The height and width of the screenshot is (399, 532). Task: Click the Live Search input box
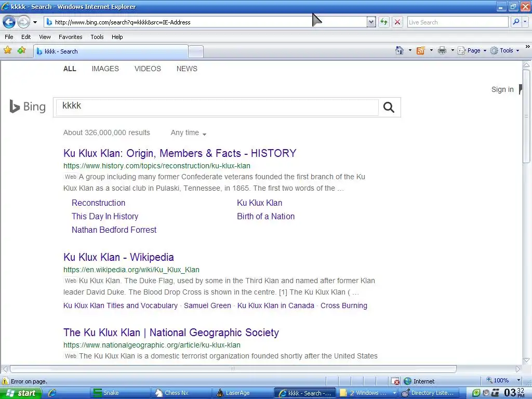[x=457, y=22]
